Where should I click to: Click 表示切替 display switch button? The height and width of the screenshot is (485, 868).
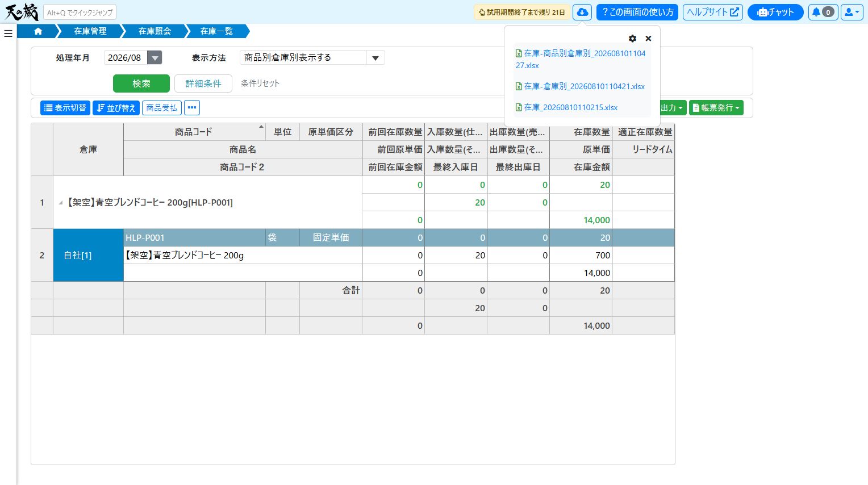tap(65, 107)
